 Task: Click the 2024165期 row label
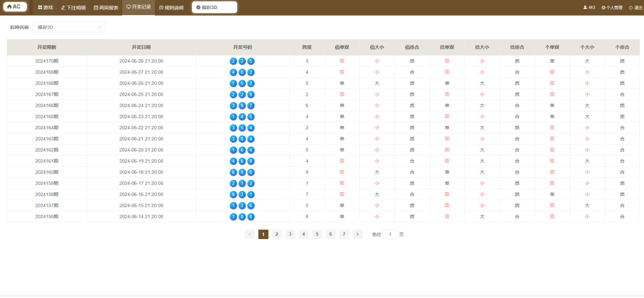coord(47,116)
